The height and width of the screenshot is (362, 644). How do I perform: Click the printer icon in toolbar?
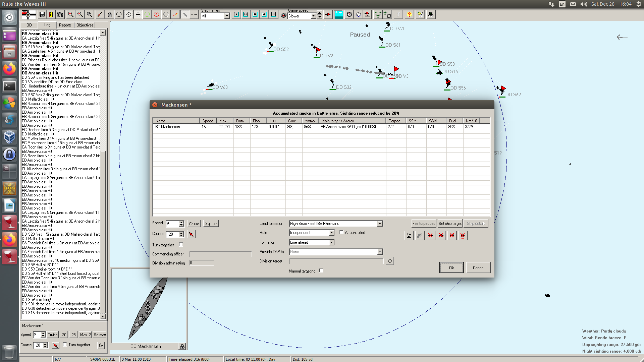click(x=431, y=14)
